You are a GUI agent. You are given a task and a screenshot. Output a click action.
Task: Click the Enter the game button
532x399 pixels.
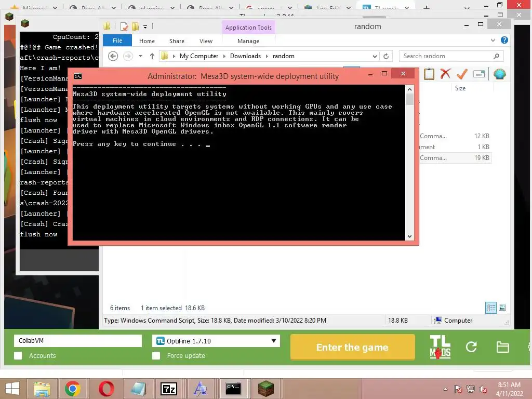pyautogui.click(x=353, y=347)
